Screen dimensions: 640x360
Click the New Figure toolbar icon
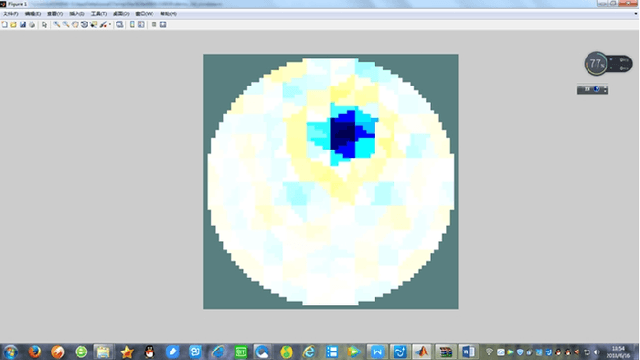coord(4,25)
